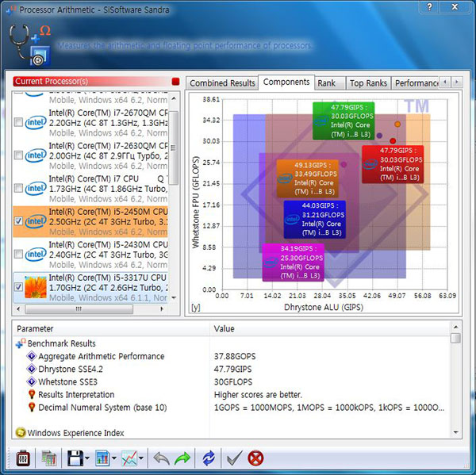Image resolution: width=476 pixels, height=475 pixels.
Task: Click the Benchmark Results section icon
Action: (21, 343)
